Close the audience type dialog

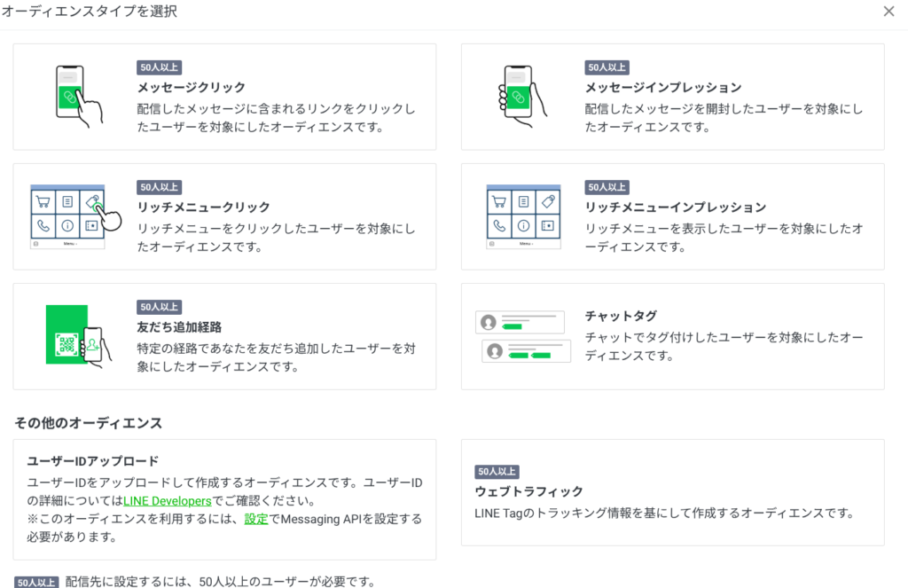[x=888, y=12]
